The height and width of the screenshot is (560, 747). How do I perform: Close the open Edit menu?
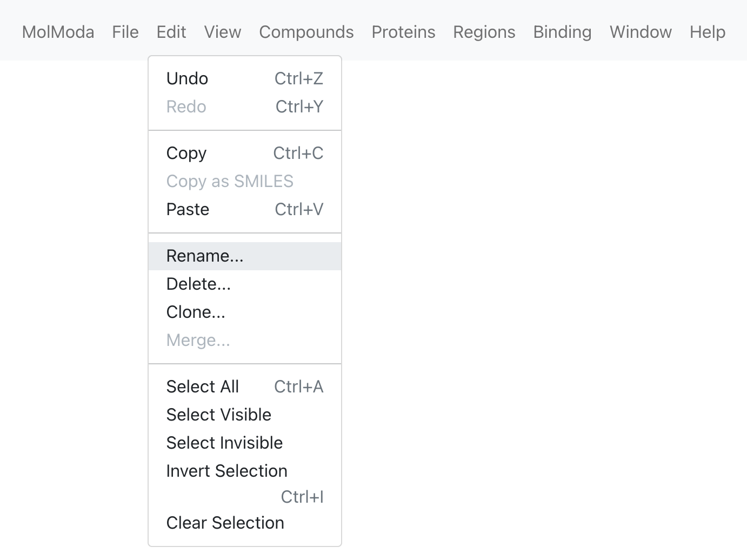coord(171,32)
